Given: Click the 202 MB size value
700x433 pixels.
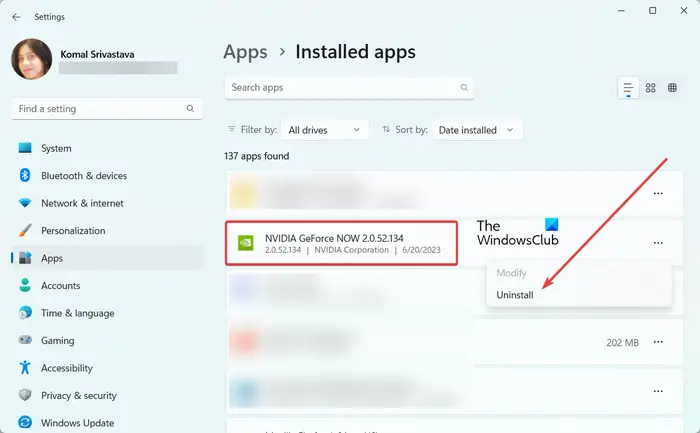Looking at the screenshot, I should pos(622,342).
